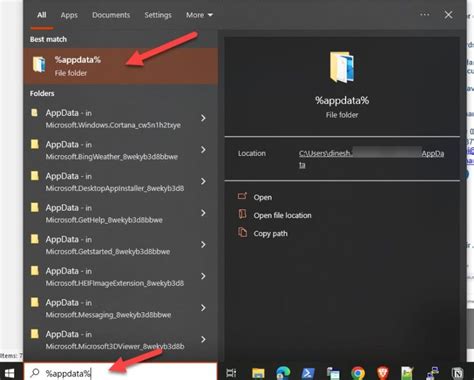Open the More dropdown filter
Screen dimensions: 474x380
click(199, 15)
